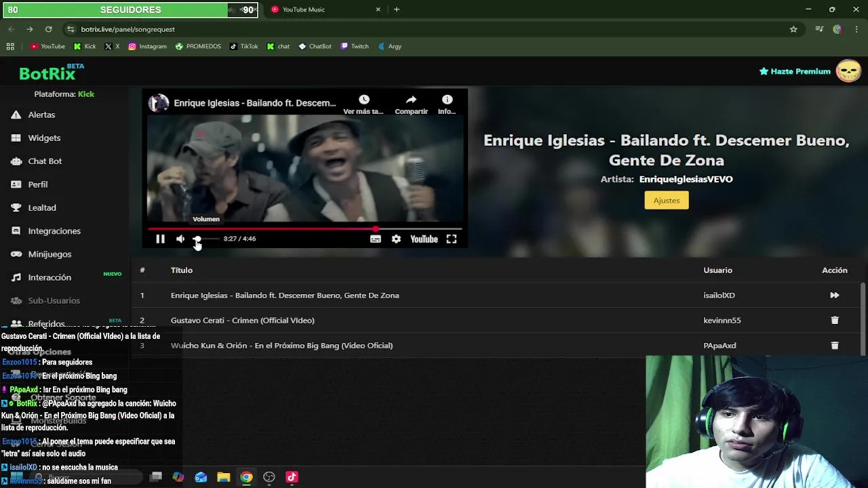Open the Twitch bookmark
The width and height of the screenshot is (868, 488).
click(x=355, y=46)
